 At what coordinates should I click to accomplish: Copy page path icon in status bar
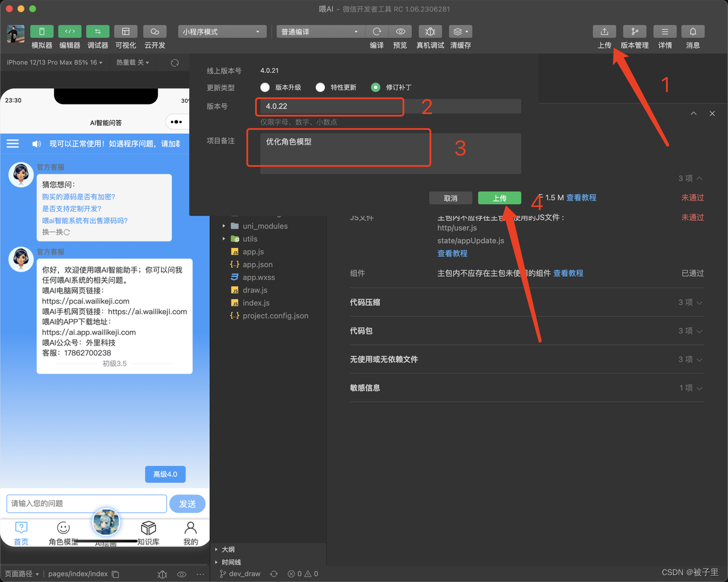[115, 574]
